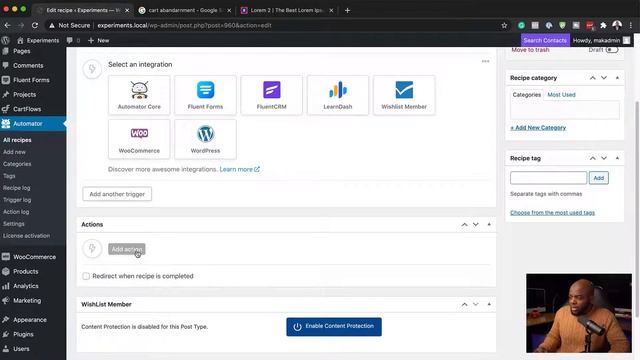This screenshot has height=360, width=640.
Task: Open browser extensions puzzle icon
Action: click(x=603, y=25)
